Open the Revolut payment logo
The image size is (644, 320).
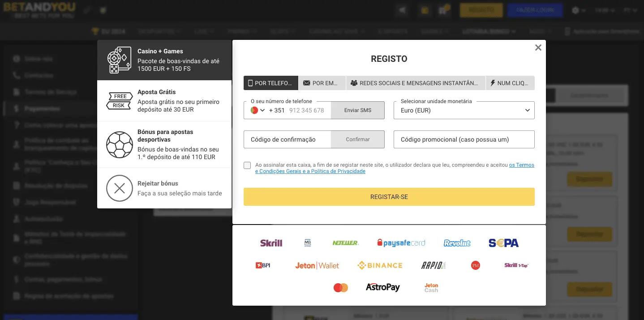[457, 242]
